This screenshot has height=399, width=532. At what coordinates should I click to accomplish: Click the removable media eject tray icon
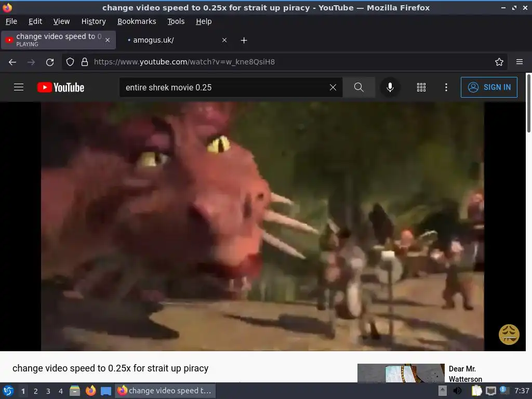click(443, 391)
